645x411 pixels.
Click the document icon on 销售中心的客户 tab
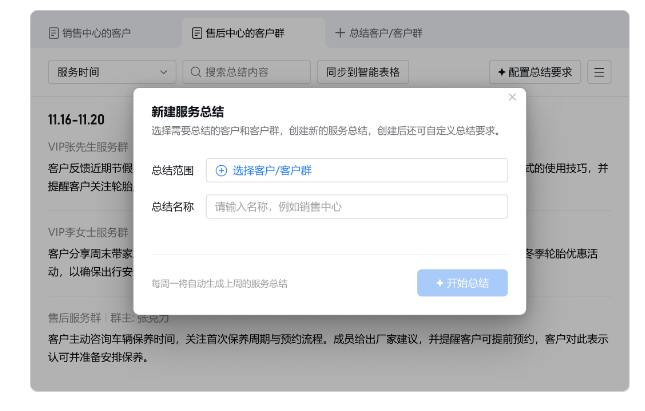tap(54, 33)
